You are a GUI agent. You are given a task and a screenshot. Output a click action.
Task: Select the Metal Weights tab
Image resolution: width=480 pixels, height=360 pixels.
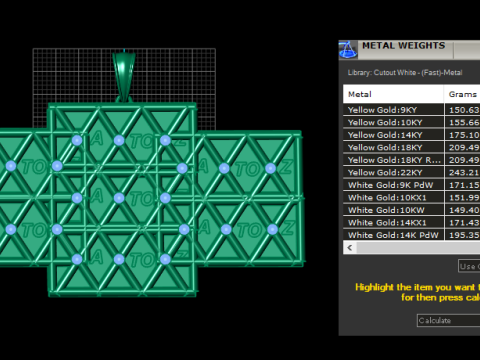[x=404, y=46]
